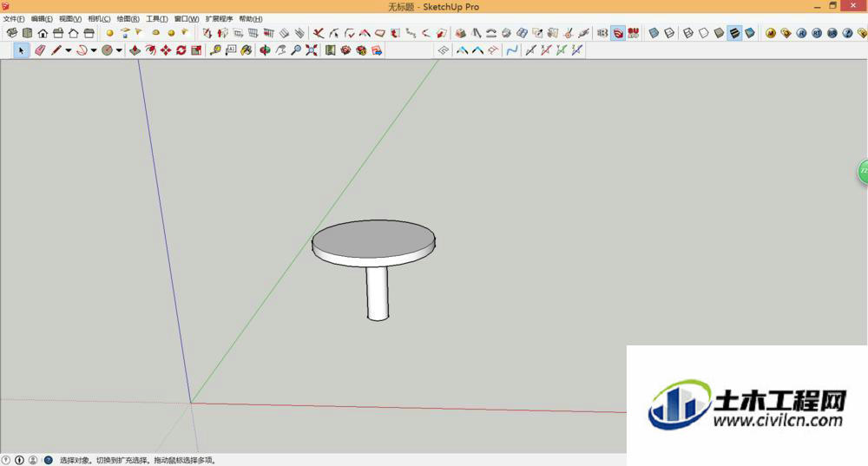
Task: Switch to Shaded style
Action: (x=719, y=33)
